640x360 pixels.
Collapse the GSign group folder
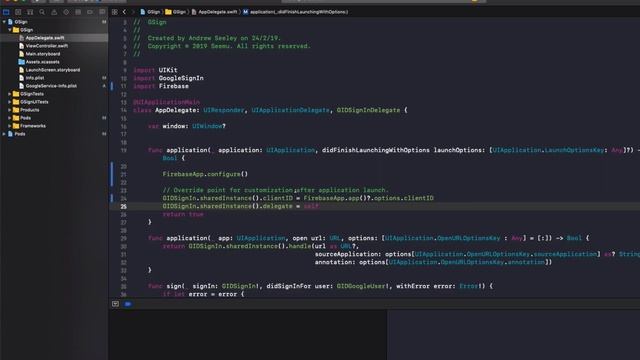click(x=10, y=30)
